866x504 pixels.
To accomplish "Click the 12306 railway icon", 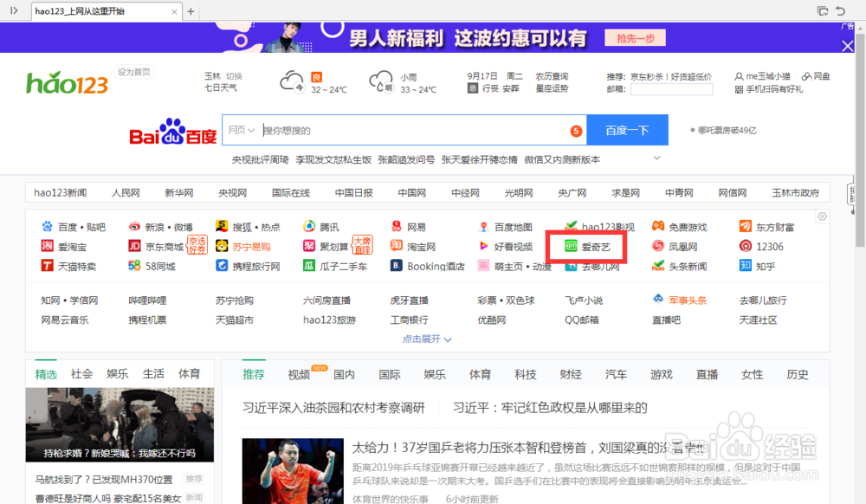I will [745, 246].
